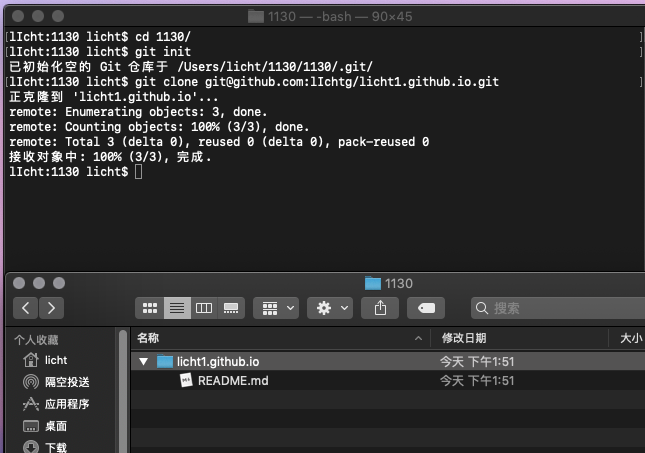Zoom the Terminal window
645x453 pixels.
[x=58, y=16]
